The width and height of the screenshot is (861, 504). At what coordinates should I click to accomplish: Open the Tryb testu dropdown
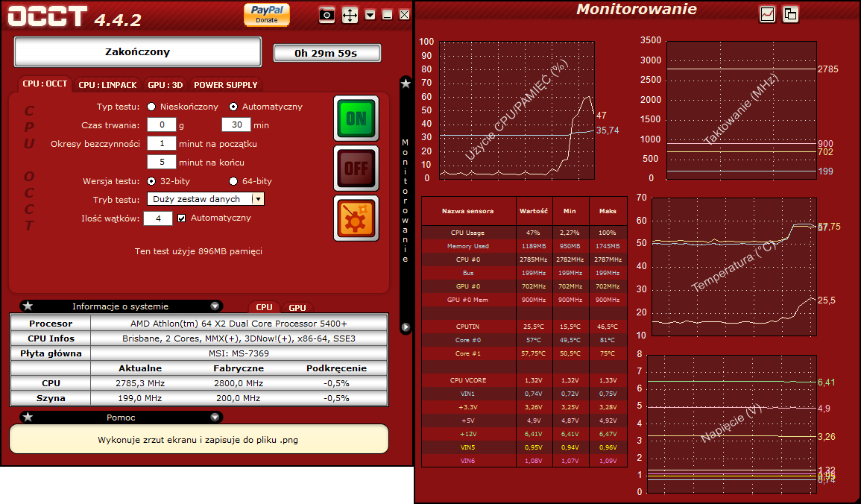coord(206,199)
